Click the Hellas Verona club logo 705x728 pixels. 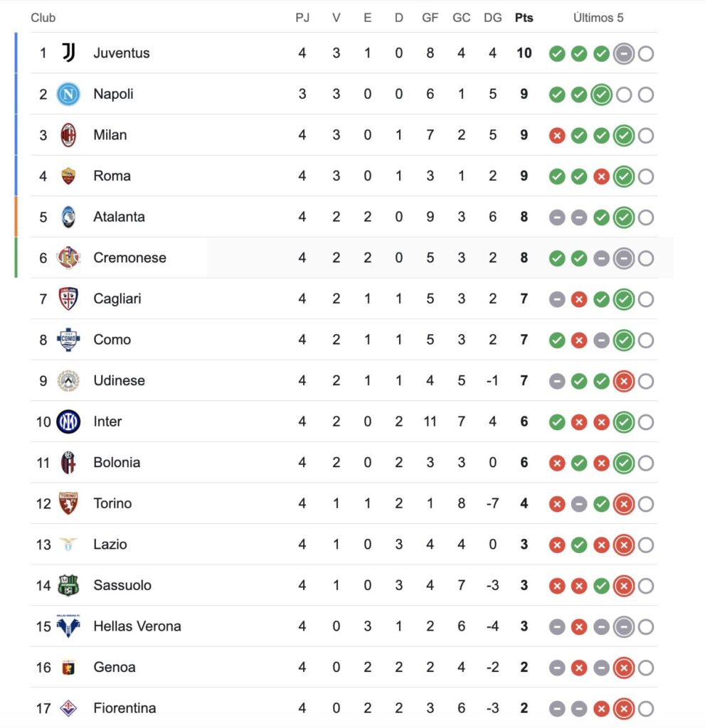[x=68, y=626]
